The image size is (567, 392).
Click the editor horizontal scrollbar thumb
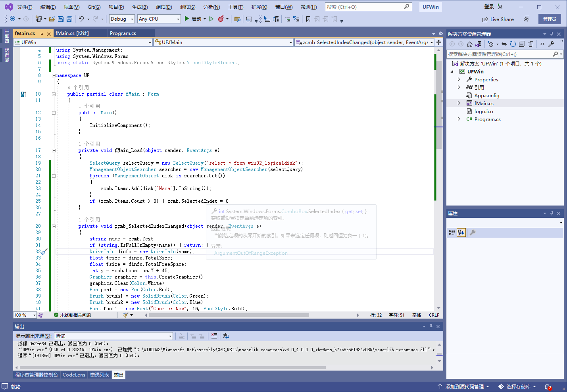229,315
